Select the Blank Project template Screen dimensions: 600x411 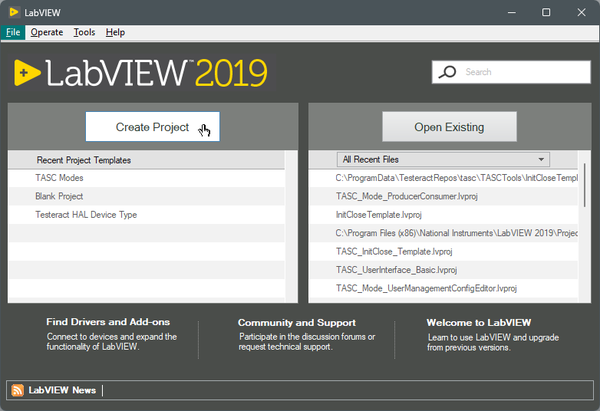pos(59,196)
